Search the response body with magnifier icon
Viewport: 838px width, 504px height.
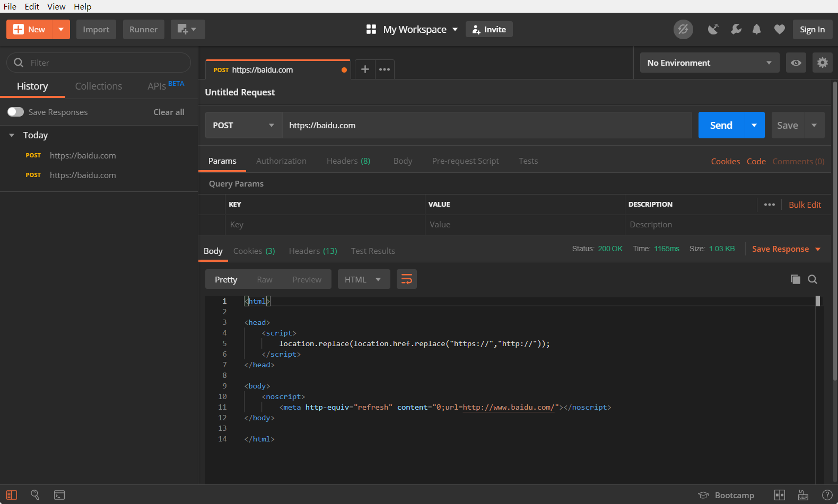click(x=813, y=279)
